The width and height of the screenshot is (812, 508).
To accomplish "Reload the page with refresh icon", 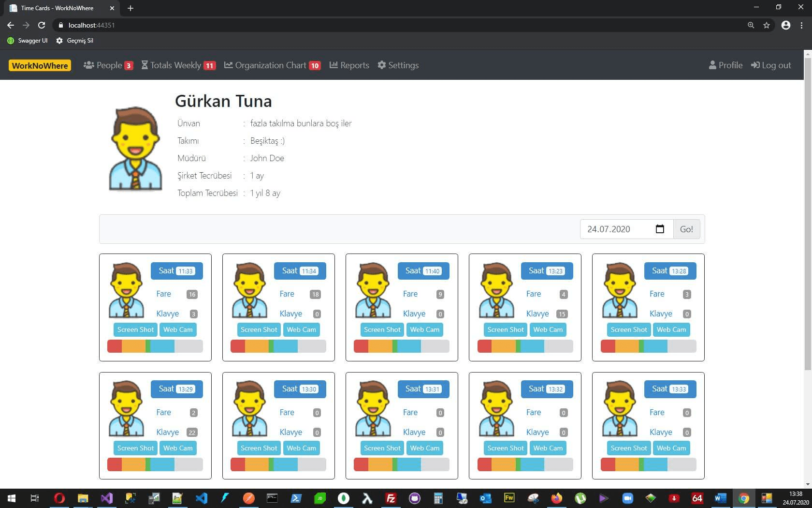I will pos(42,25).
